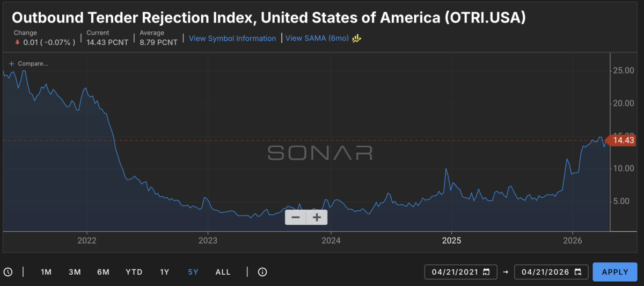
Task: Open the info icon after ALL
Action: pos(262,272)
